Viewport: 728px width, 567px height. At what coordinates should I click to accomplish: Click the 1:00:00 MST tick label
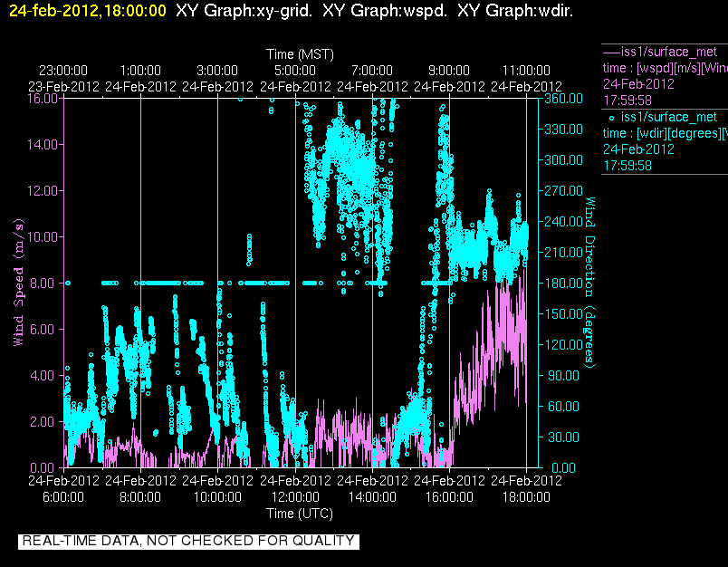(140, 71)
